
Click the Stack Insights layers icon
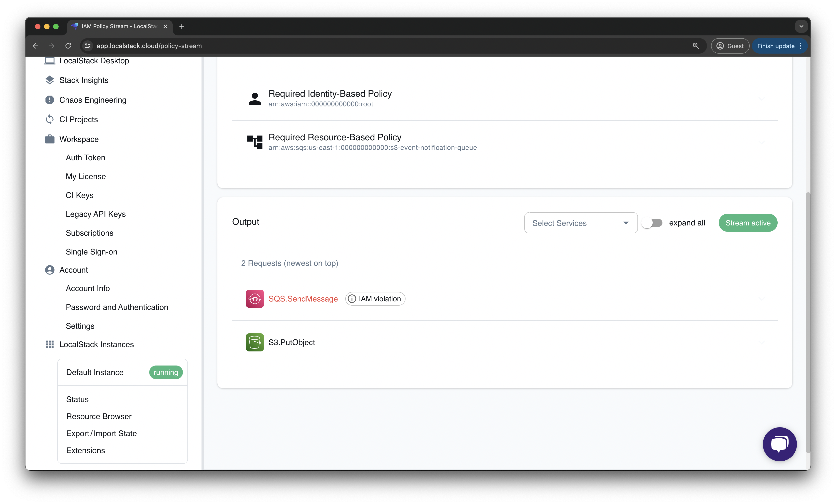coord(50,80)
